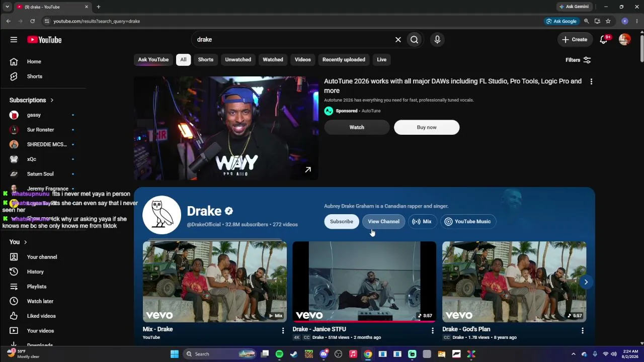Select the Videos filter chip

coord(303,60)
